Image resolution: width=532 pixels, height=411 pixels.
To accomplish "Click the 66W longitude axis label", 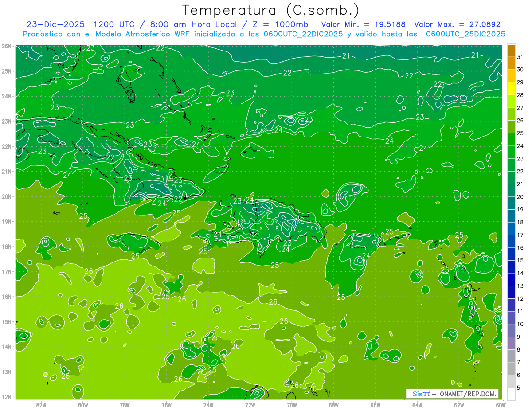I will pyautogui.click(x=376, y=405).
